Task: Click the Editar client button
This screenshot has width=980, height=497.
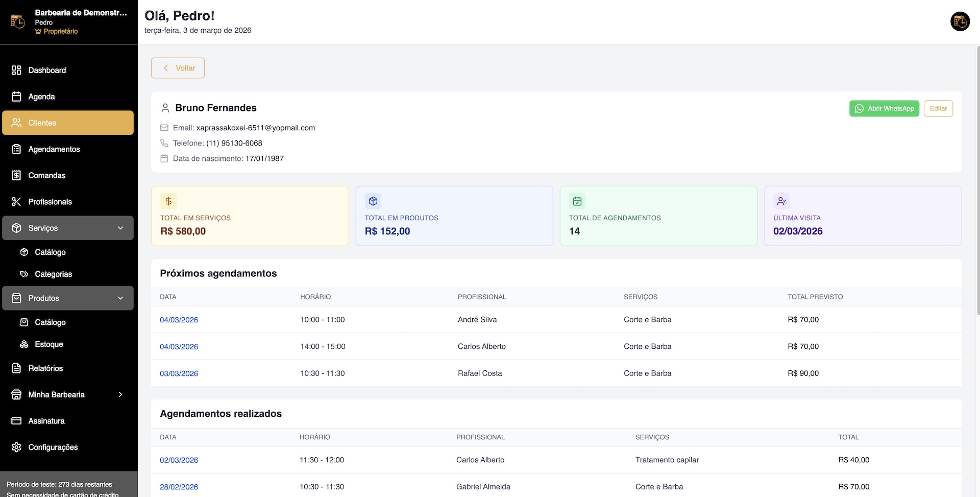Action: (x=938, y=108)
